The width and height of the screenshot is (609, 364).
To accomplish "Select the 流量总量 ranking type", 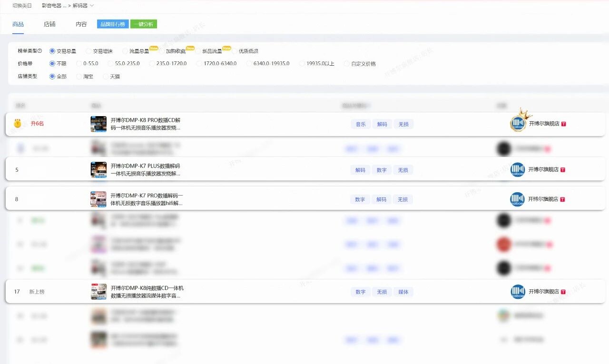I will tap(136, 51).
